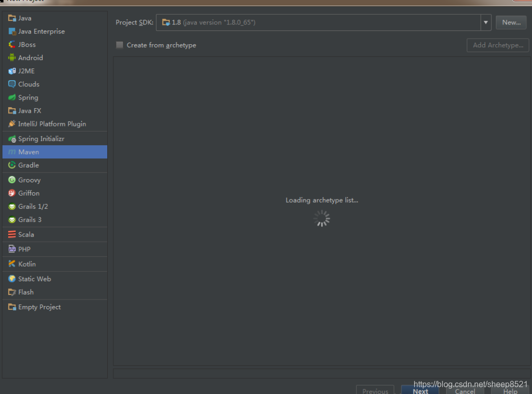The height and width of the screenshot is (394, 532).
Task: Pick the Kotlin label text
Action: (x=27, y=264)
